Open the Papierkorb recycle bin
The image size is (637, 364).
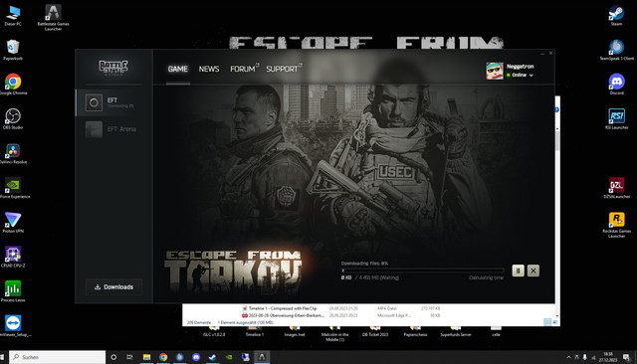[13, 50]
